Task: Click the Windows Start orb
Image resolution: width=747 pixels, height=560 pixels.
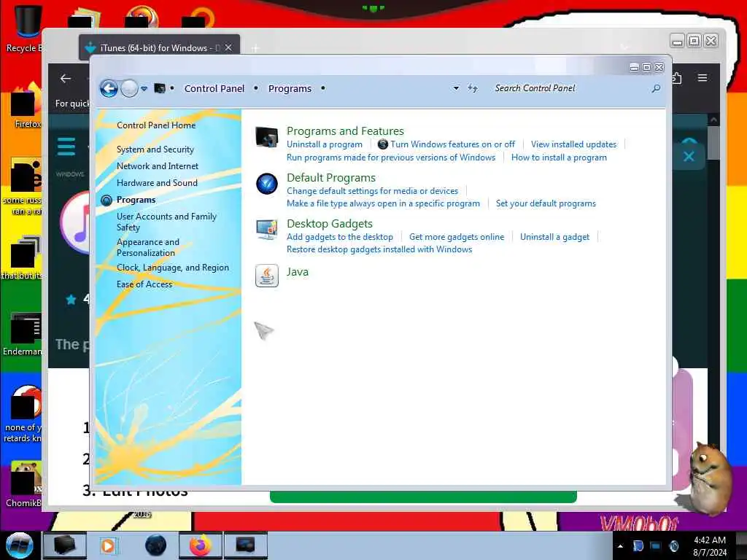Action: [x=19, y=545]
